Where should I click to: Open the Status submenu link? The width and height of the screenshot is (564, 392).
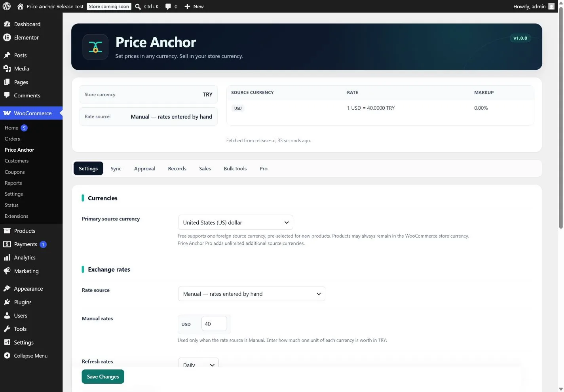11,205
